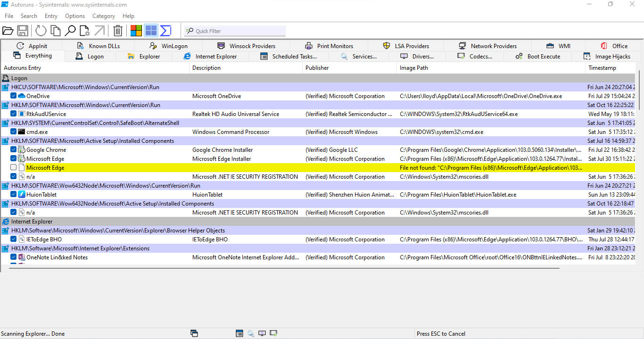Viewport: 644px width, 339px height.
Task: Click the Delete trash can toolbar icon
Action: click(118, 31)
